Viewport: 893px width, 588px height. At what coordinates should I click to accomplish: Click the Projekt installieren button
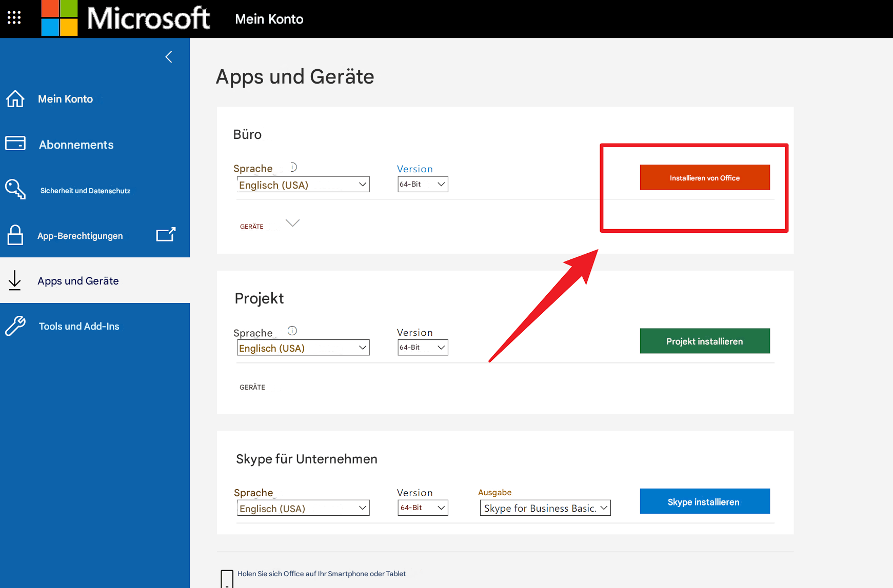[x=705, y=341]
